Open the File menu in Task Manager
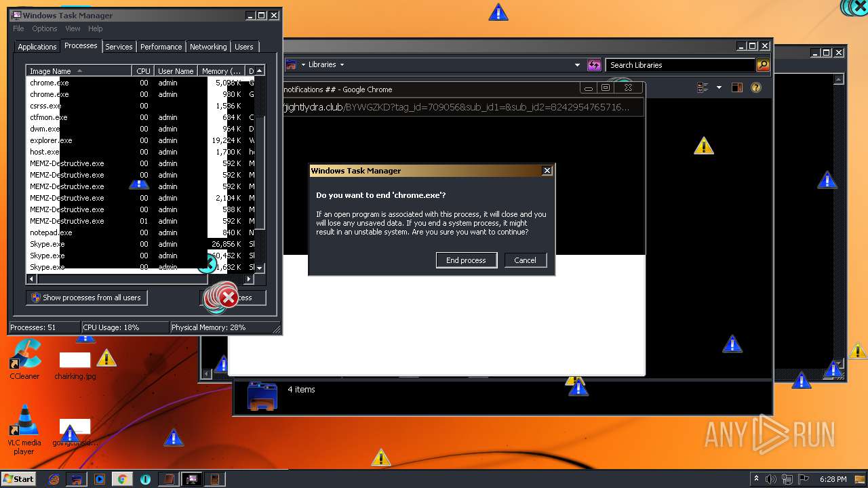Image resolution: width=868 pixels, height=488 pixels. [x=18, y=28]
